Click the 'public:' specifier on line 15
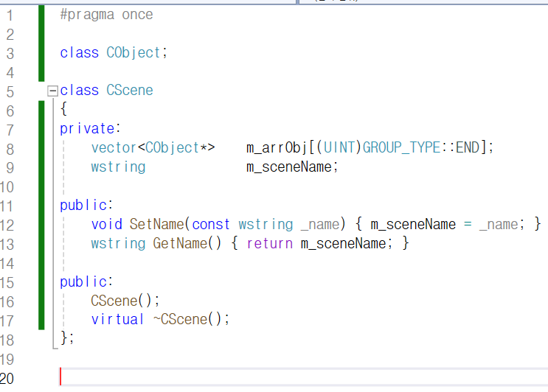The height and width of the screenshot is (392, 548). pos(86,282)
